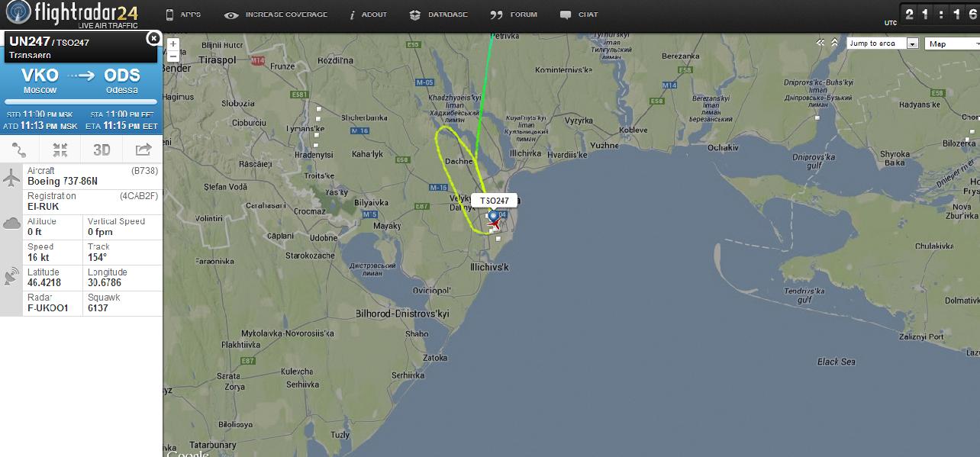Open the Chat link

click(x=579, y=14)
